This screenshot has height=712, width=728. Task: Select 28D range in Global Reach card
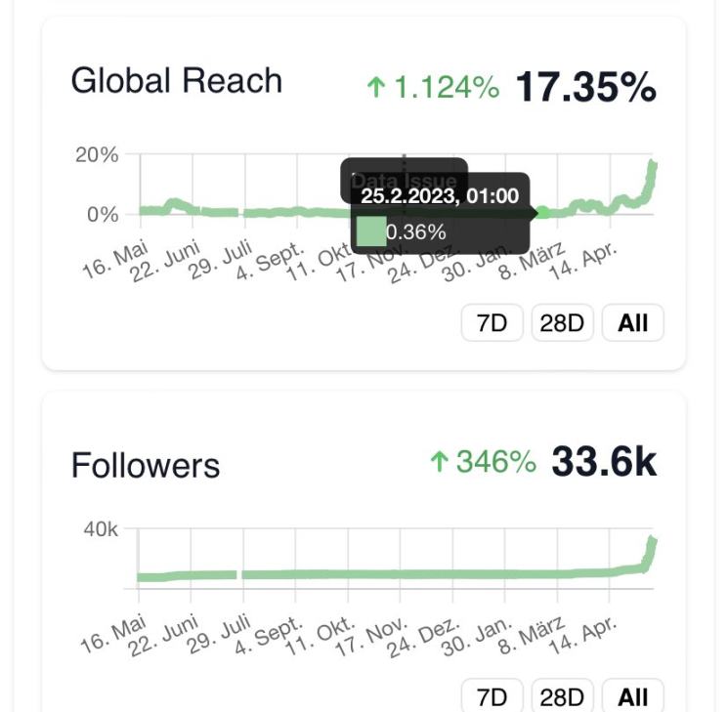(x=562, y=323)
